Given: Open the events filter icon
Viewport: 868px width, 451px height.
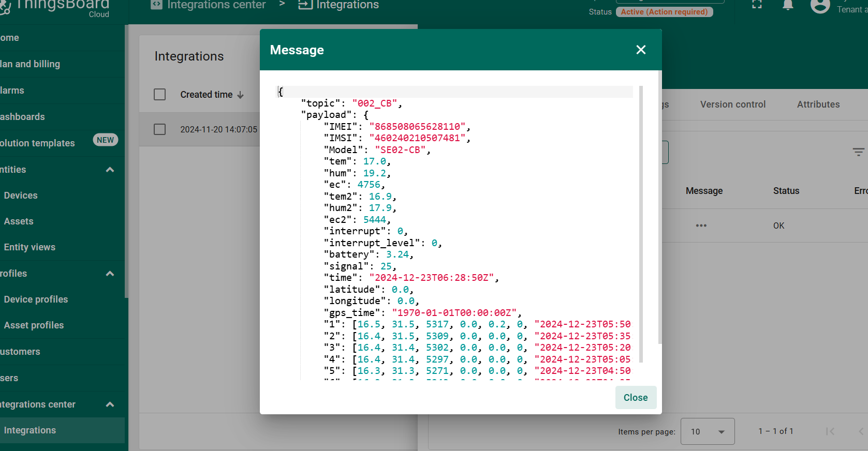Looking at the screenshot, I should [x=858, y=152].
